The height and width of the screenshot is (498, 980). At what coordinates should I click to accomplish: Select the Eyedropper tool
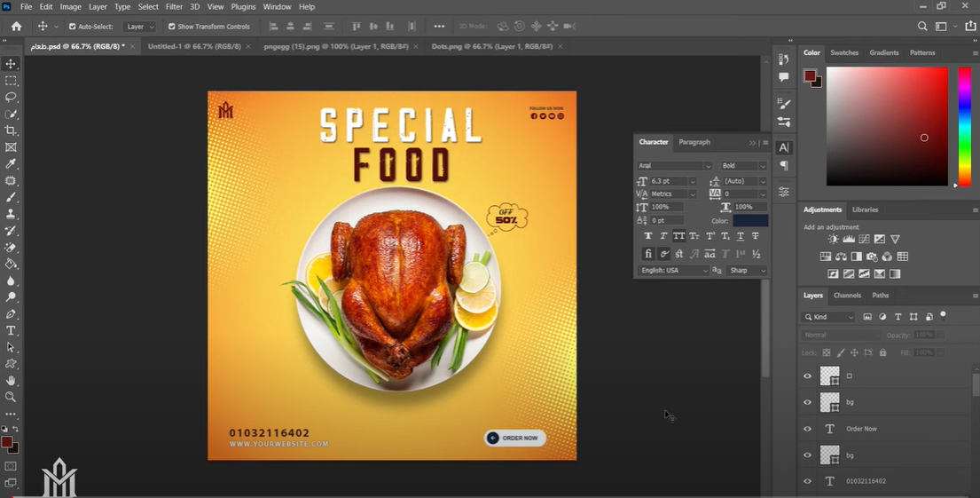click(11, 164)
